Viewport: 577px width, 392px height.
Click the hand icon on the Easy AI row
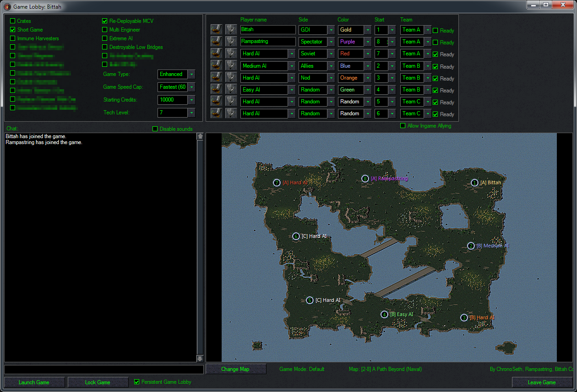click(x=231, y=90)
